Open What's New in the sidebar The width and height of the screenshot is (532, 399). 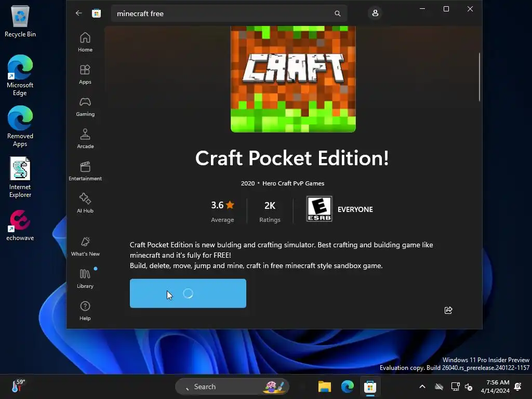coord(85,246)
